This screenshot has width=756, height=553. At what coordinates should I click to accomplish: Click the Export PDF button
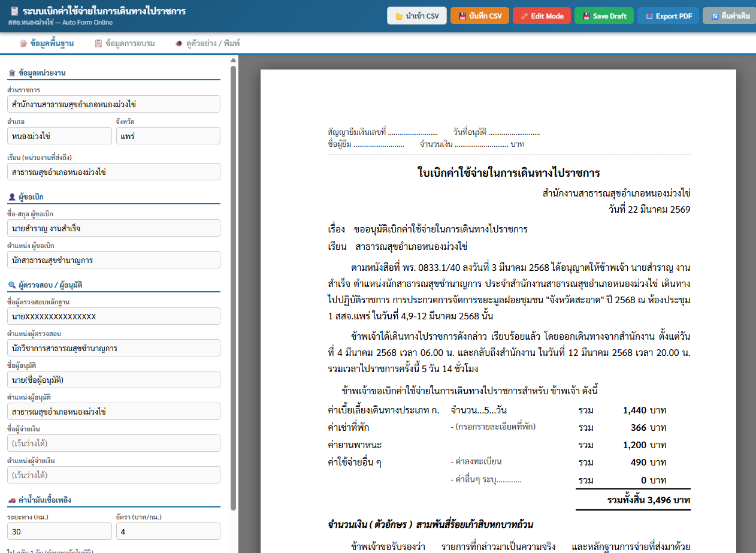point(668,16)
